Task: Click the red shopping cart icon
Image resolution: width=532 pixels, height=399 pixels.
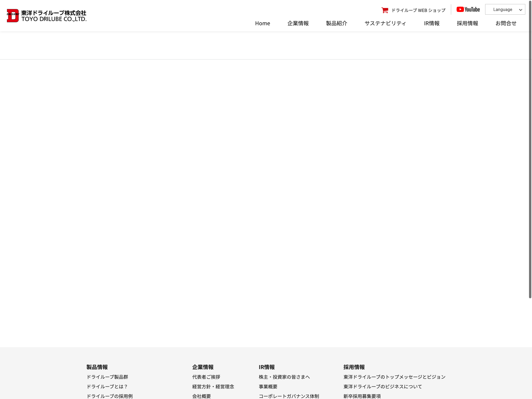Action: click(385, 10)
